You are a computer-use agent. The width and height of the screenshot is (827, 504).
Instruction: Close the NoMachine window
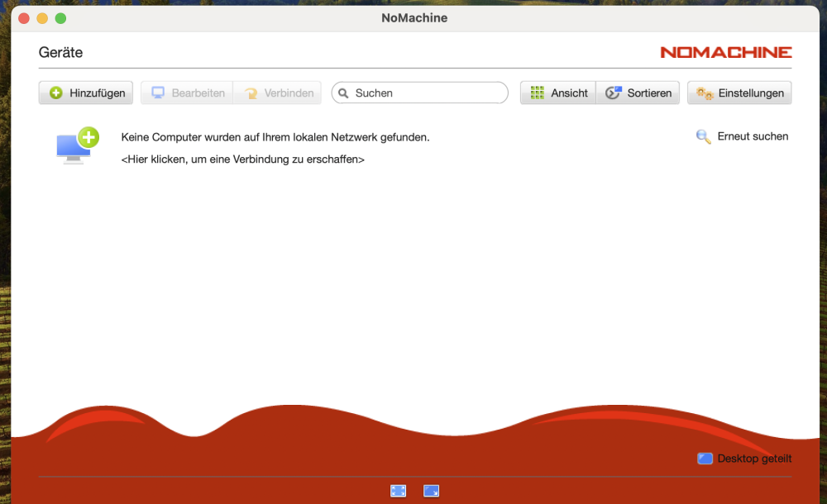pyautogui.click(x=24, y=18)
